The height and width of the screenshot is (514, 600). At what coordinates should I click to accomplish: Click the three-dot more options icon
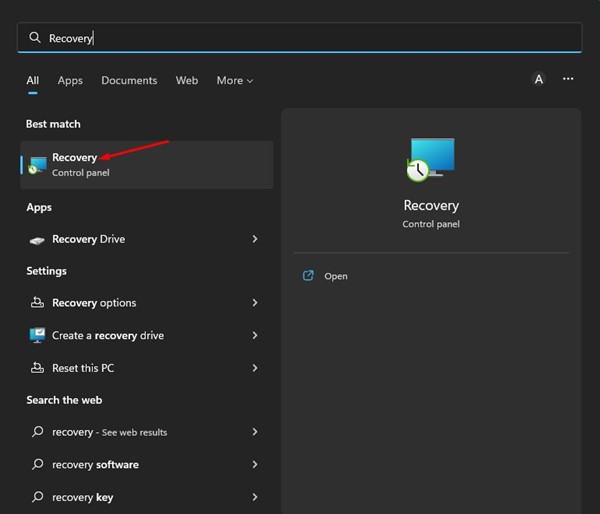coord(568,79)
